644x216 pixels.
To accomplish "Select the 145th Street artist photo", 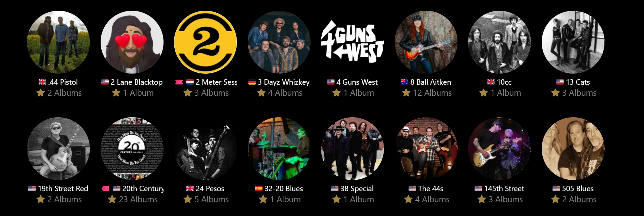I will pyautogui.click(x=499, y=148).
